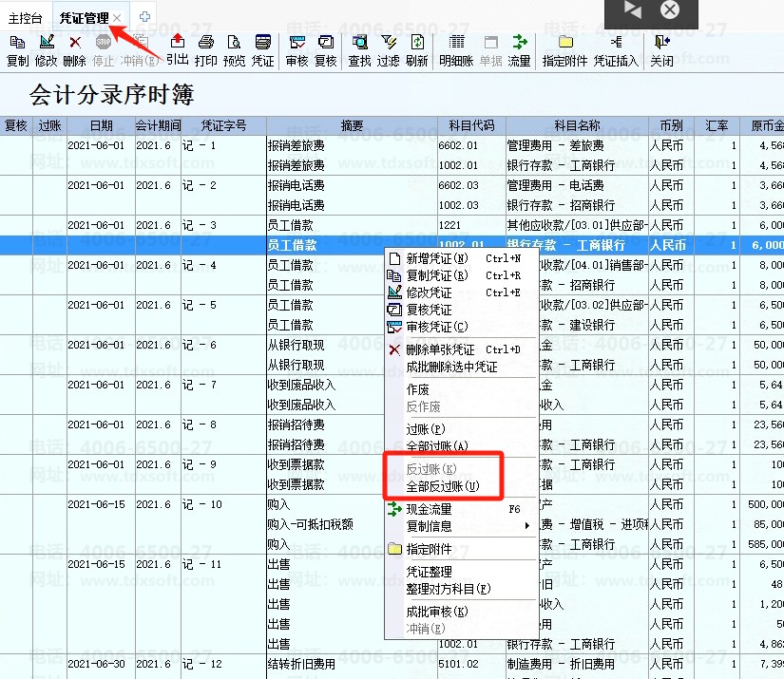
Task: Choose 新增凭证(N) from the context menu
Action: point(436,258)
